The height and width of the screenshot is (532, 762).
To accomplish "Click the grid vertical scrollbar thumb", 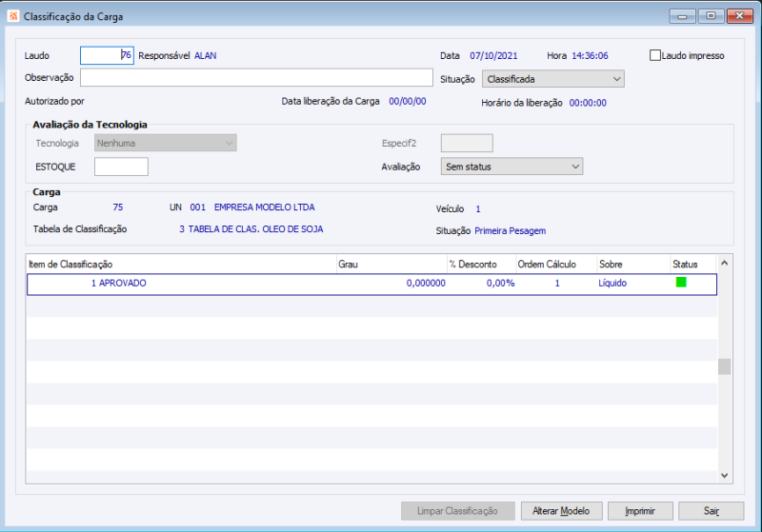I will click(x=724, y=366).
